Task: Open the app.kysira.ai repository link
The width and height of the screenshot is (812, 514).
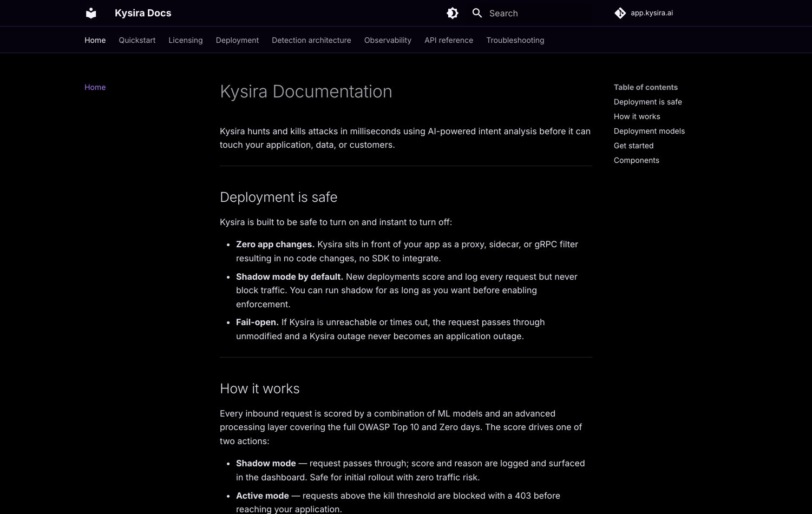Action: click(x=644, y=13)
